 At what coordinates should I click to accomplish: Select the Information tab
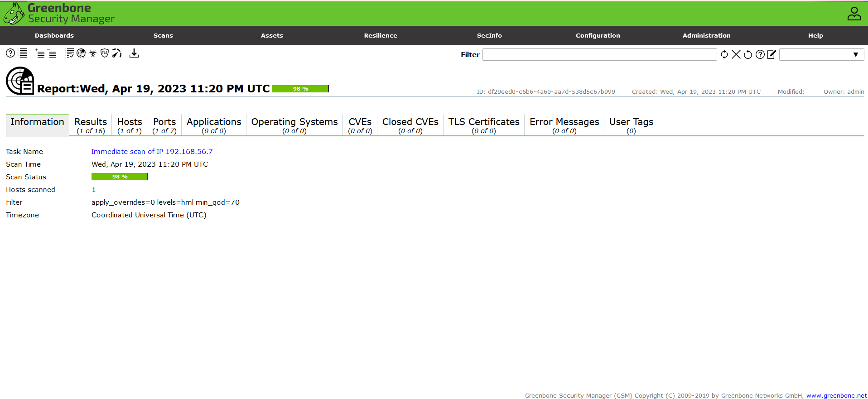click(38, 125)
